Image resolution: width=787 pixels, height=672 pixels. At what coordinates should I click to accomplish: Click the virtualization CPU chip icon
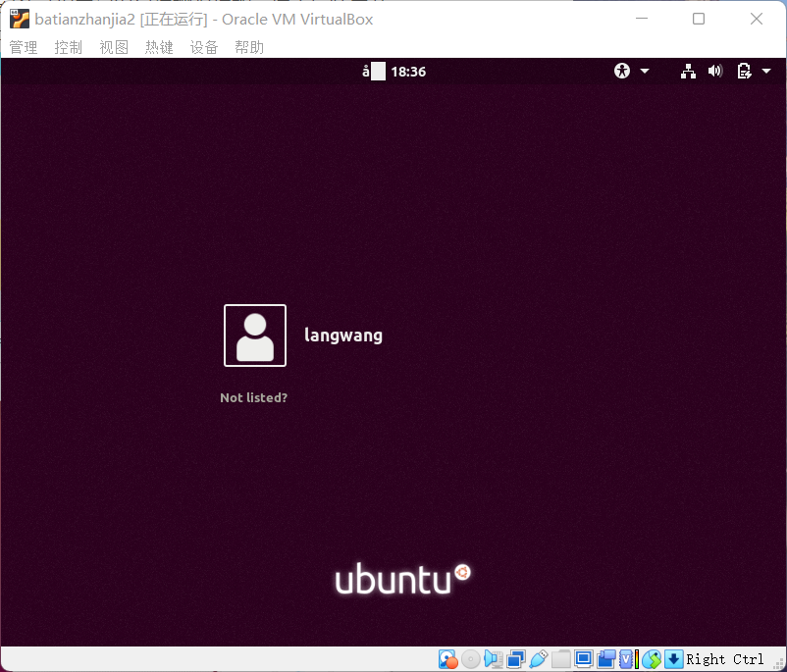pos(626,659)
